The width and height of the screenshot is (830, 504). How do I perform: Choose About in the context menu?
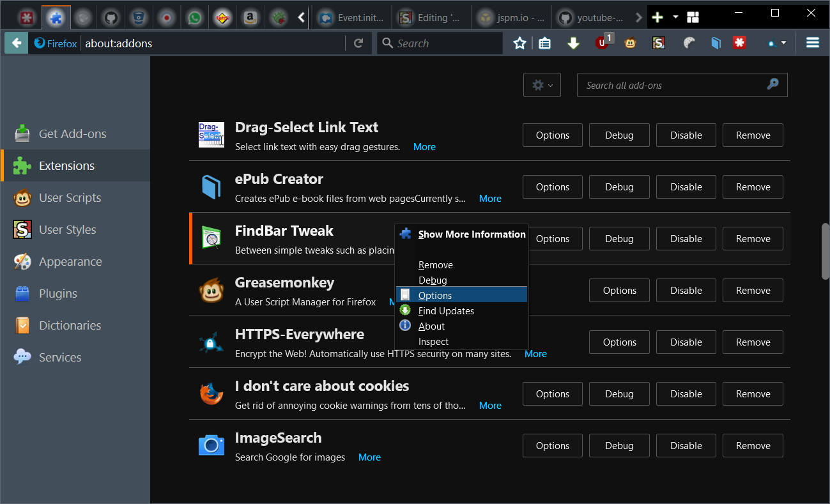[462, 326]
